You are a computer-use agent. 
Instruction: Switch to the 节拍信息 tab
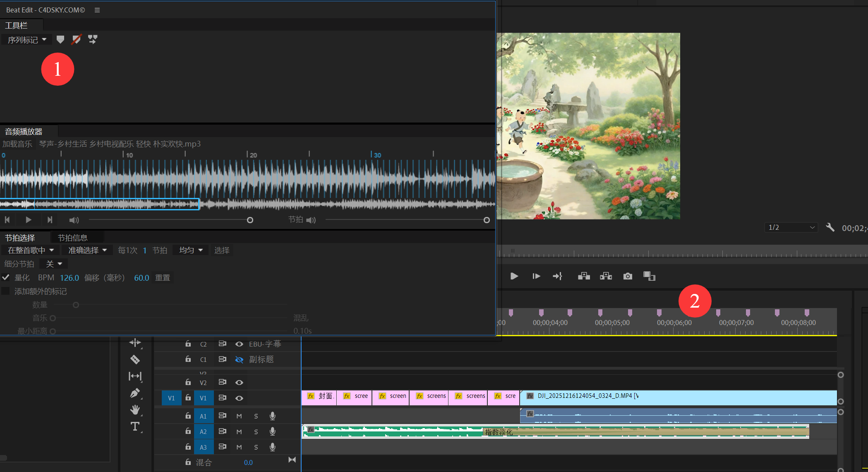tap(73, 238)
